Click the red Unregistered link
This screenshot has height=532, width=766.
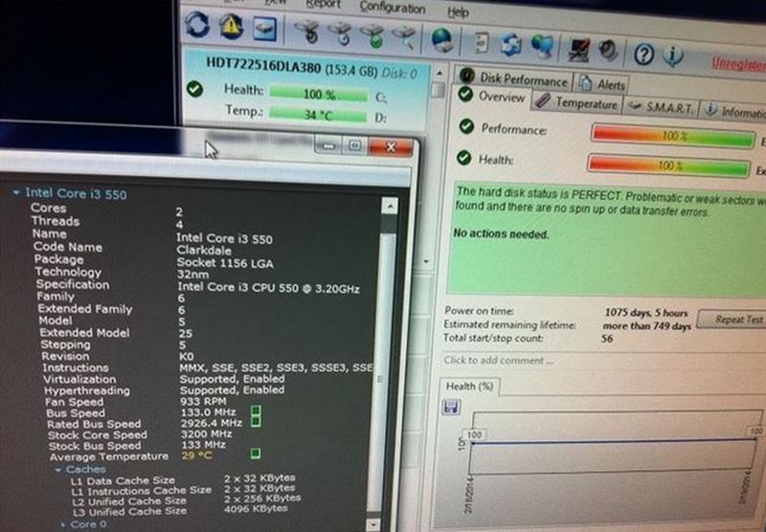738,63
